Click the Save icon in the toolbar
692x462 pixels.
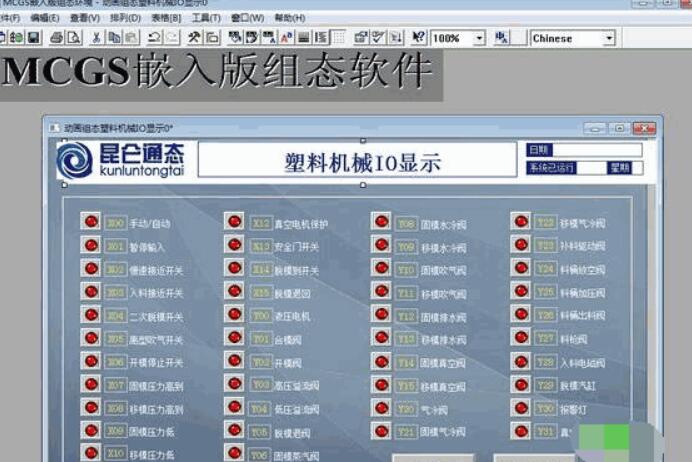click(34, 38)
